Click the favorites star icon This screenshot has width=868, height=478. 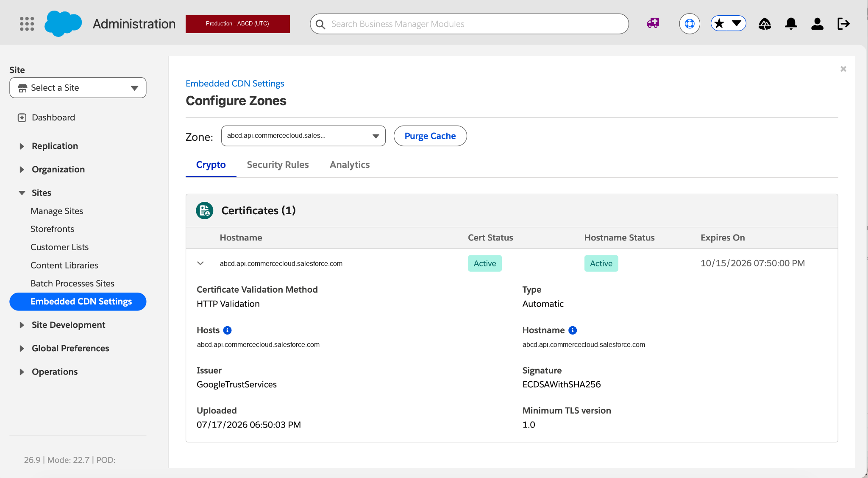click(x=719, y=23)
